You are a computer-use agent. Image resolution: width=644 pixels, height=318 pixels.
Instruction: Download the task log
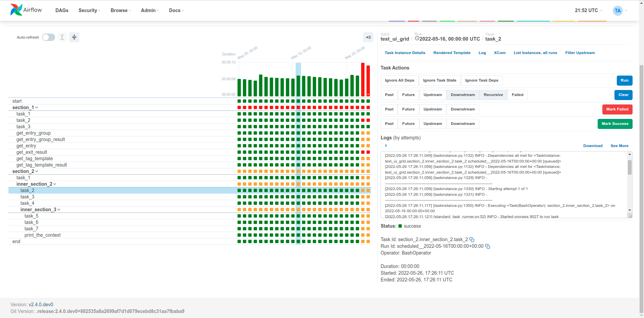[593, 146]
